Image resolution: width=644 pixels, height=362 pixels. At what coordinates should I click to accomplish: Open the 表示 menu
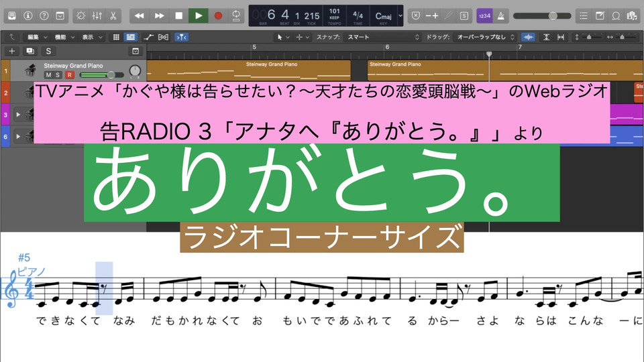point(92,37)
